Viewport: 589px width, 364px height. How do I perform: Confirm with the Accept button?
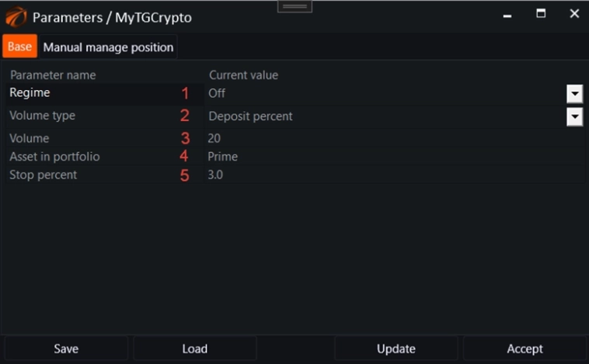(525, 348)
